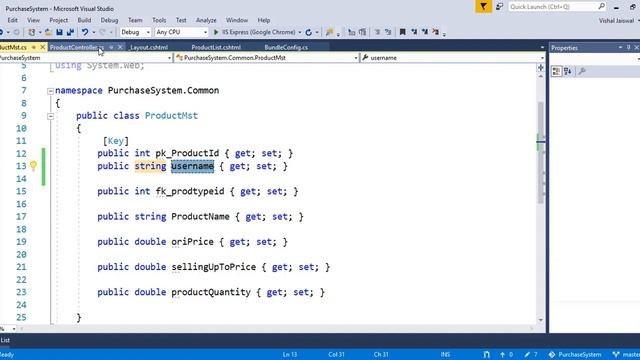The image size is (640, 360).
Task: Open the Properties panel window options dropdown
Action: (620, 48)
